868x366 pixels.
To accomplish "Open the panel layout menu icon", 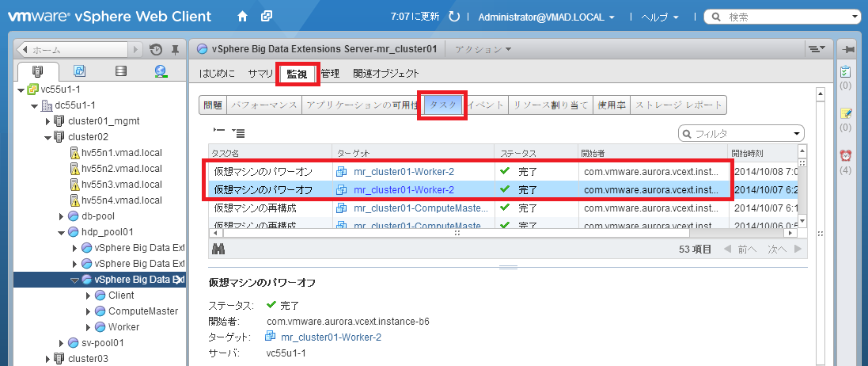I will tap(817, 49).
